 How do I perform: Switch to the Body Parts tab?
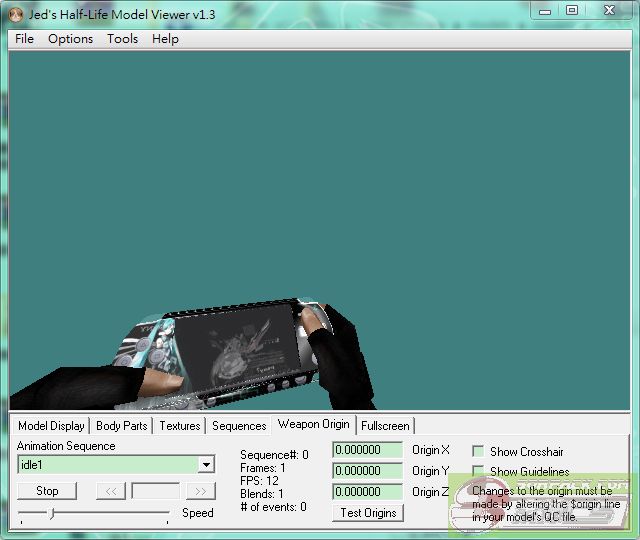coord(122,426)
